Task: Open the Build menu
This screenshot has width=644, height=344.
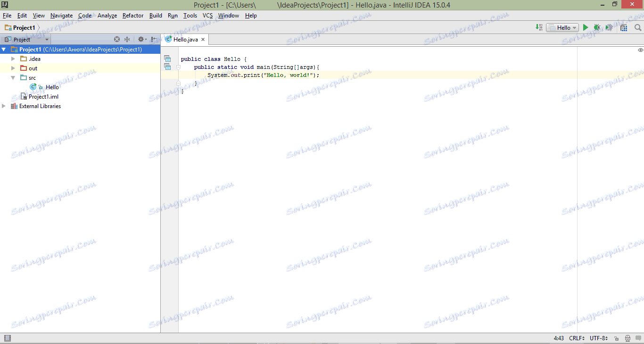Action: (156, 16)
